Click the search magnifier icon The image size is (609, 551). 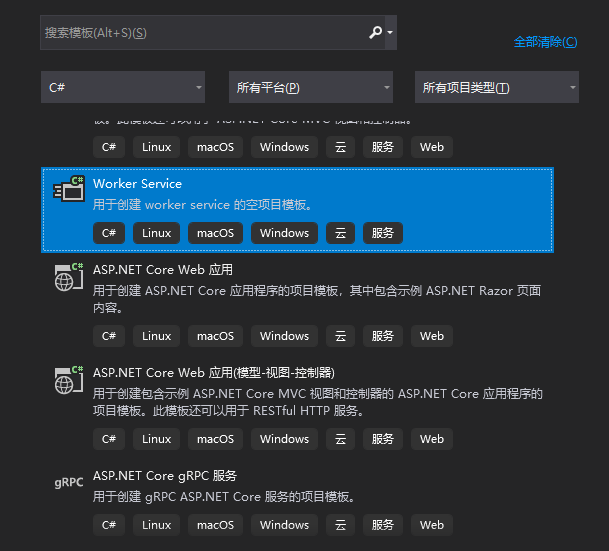[x=375, y=32]
